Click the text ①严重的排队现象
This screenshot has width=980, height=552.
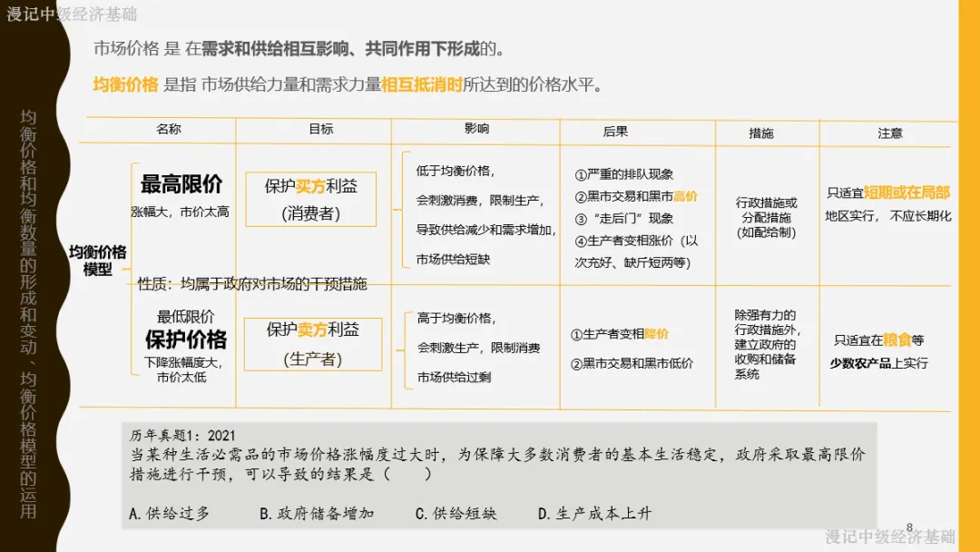[x=623, y=174]
